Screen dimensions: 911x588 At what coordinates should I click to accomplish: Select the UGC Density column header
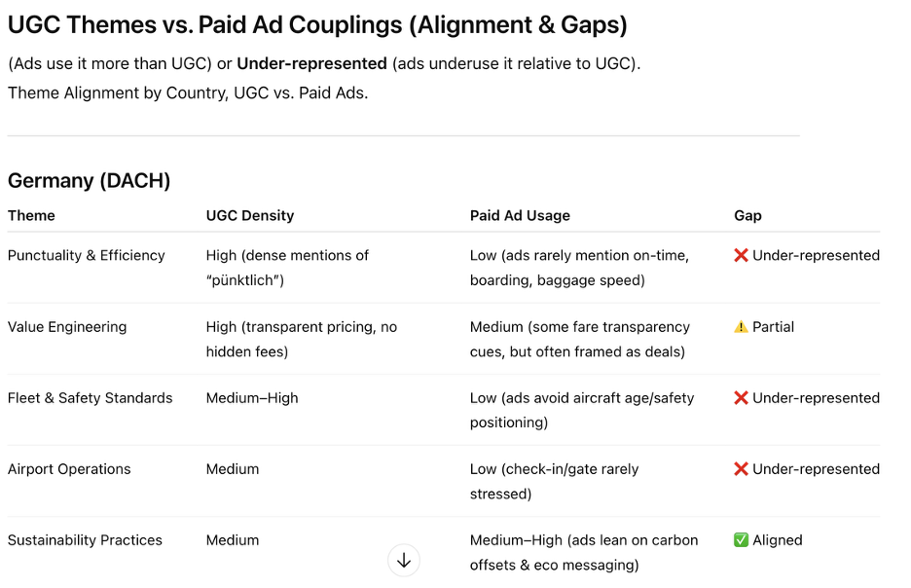tap(250, 215)
